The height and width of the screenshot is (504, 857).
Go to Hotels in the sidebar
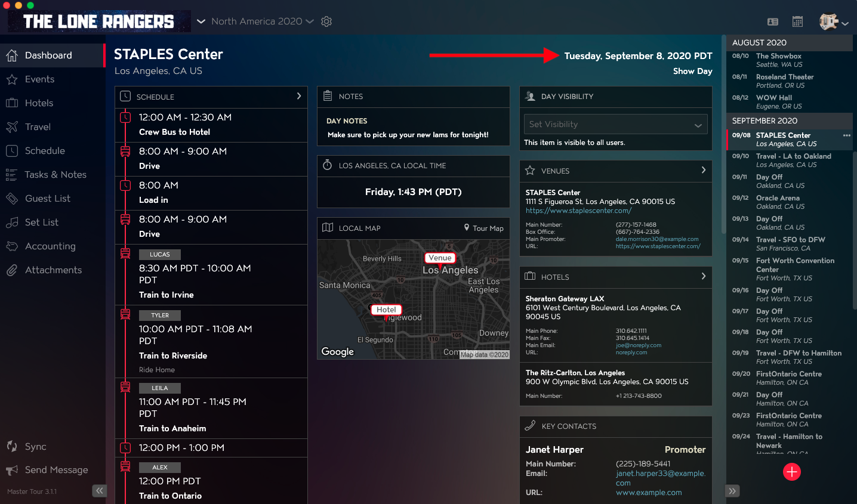53,103
